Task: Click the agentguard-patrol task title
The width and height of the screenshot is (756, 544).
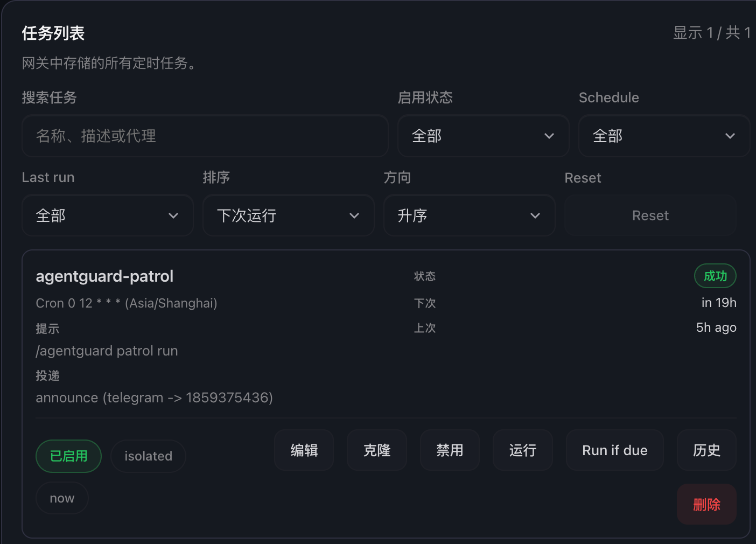Action: (x=104, y=276)
